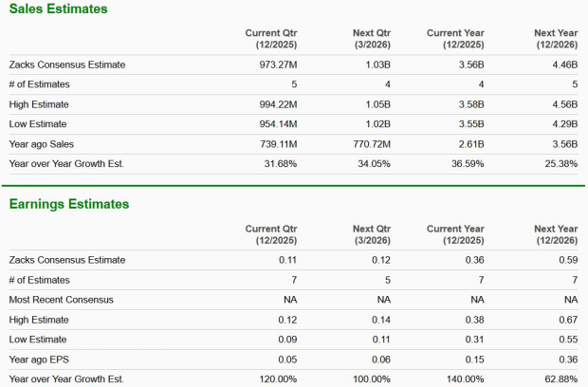Click Sales Low Estimate 954.14M
588x387 pixels.
[278, 124]
